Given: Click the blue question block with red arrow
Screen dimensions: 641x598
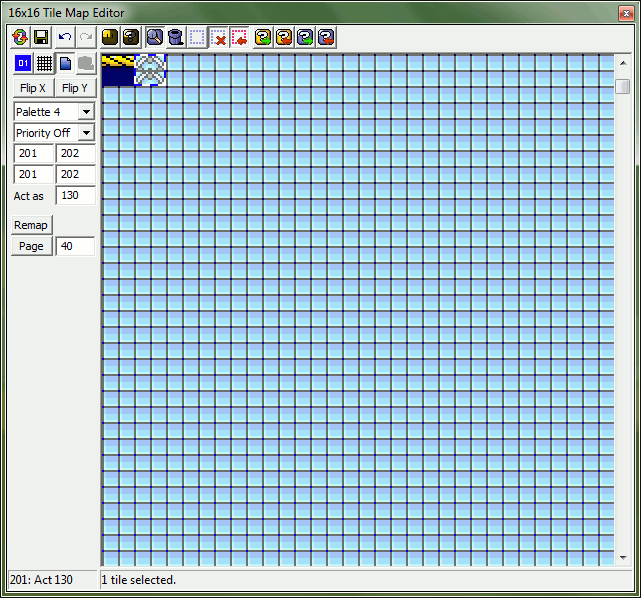Looking at the screenshot, I should [x=327, y=37].
